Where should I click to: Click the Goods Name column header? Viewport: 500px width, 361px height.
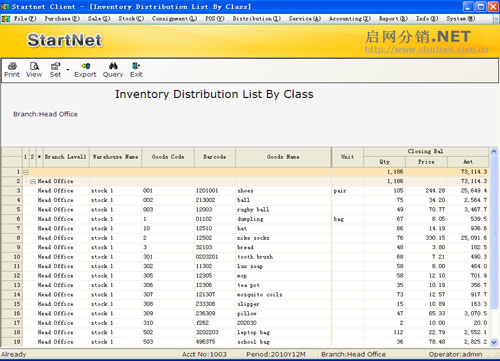[283, 157]
